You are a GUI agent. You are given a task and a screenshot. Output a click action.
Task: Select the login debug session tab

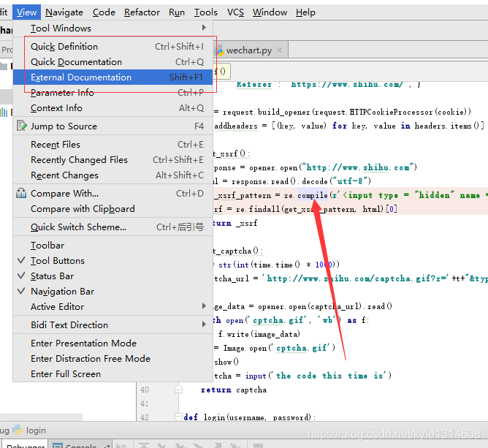(36, 430)
